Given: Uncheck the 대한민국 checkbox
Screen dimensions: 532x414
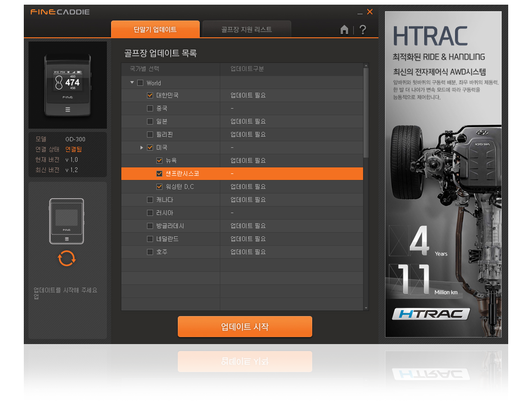Looking at the screenshot, I should tap(150, 95).
